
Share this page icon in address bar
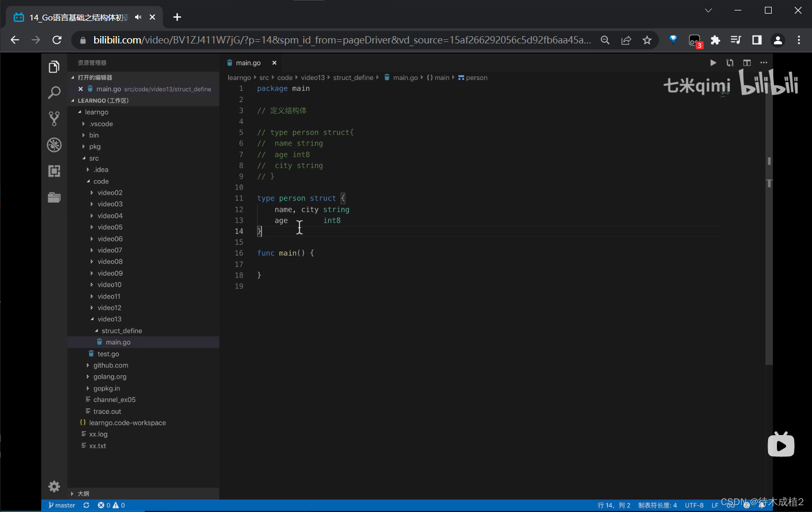pyautogui.click(x=626, y=40)
